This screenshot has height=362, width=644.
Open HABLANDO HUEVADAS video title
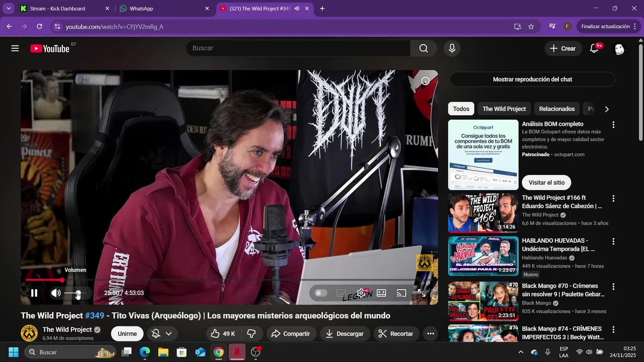[558, 245]
